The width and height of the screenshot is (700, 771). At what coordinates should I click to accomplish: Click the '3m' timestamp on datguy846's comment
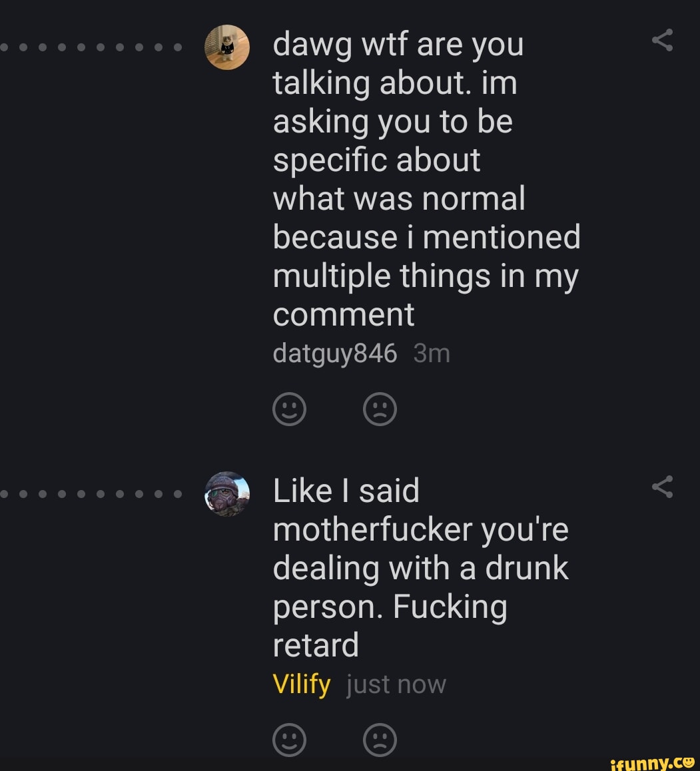click(x=432, y=354)
